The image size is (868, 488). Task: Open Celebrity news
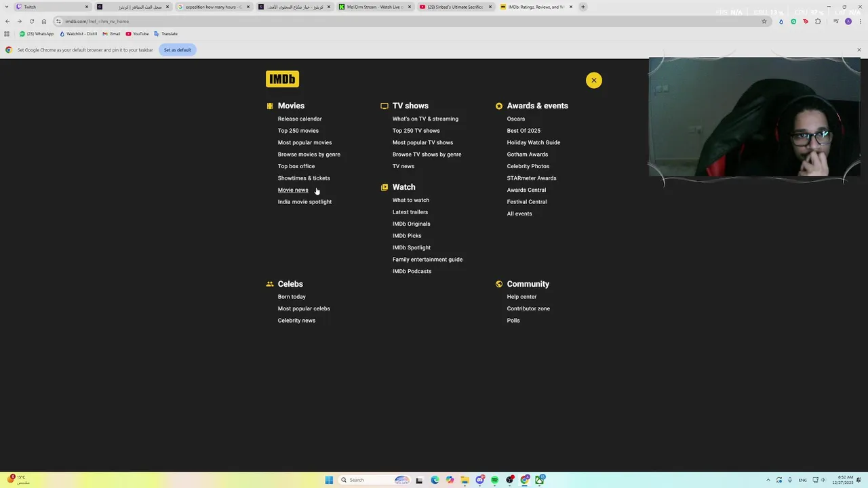296,321
